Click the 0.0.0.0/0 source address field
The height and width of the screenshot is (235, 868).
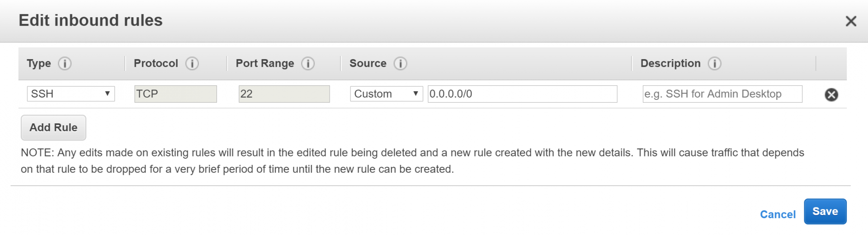point(523,94)
